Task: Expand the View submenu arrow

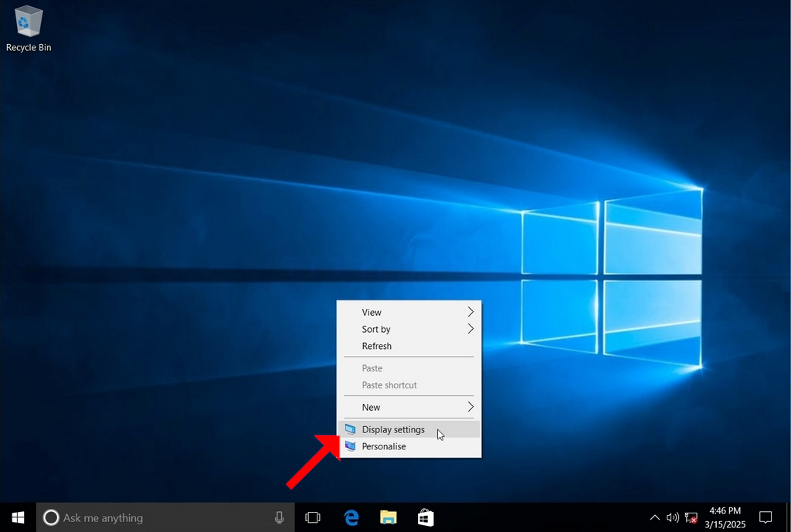Action: pos(470,312)
